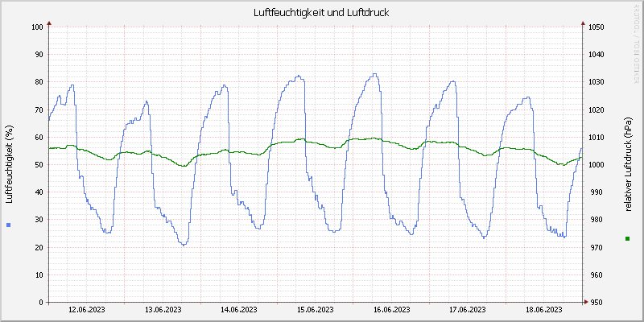
Task: Click the 30 value on humidity axis
Action: (39, 220)
